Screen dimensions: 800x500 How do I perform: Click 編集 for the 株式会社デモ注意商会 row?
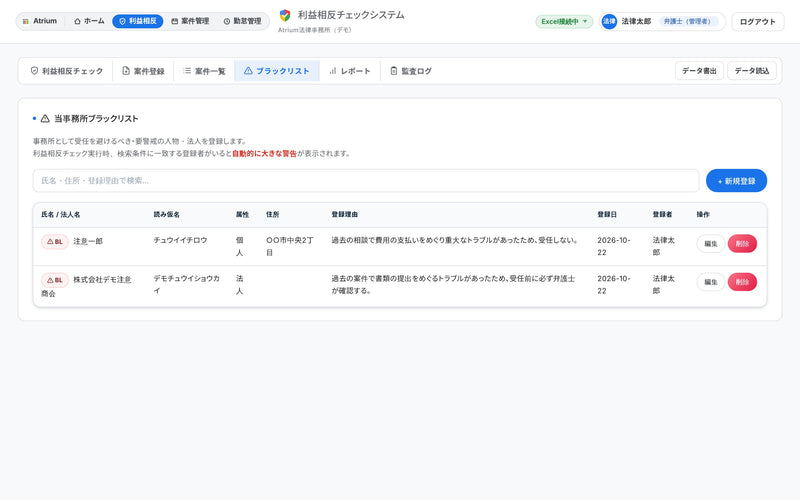(x=711, y=282)
